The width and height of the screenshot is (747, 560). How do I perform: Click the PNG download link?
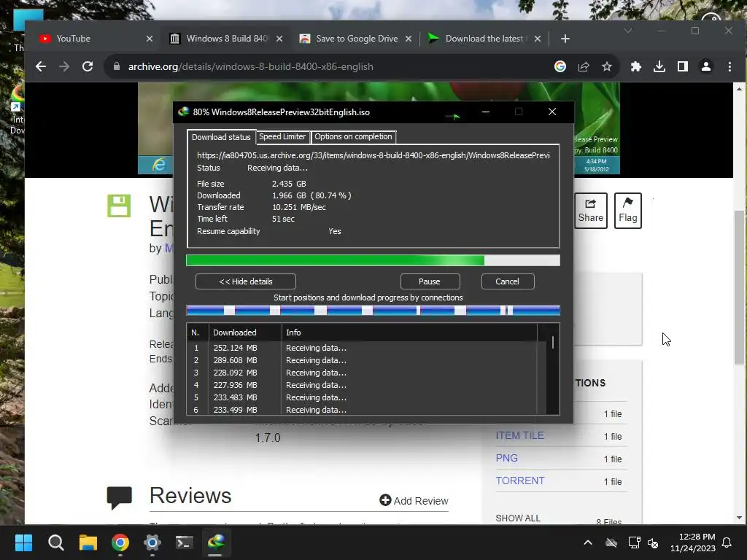[x=506, y=458]
